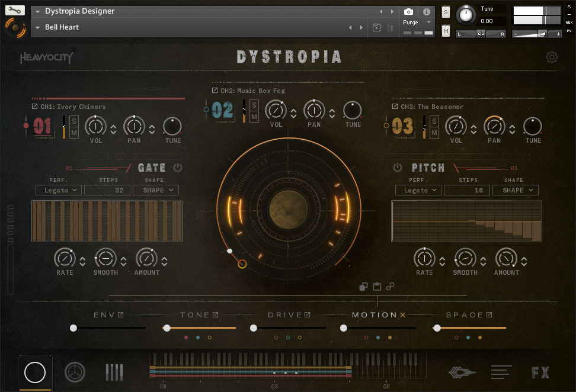Screen dimensions: 576x392
Task: Click the Gate STEPS value field
Action: pos(107,190)
